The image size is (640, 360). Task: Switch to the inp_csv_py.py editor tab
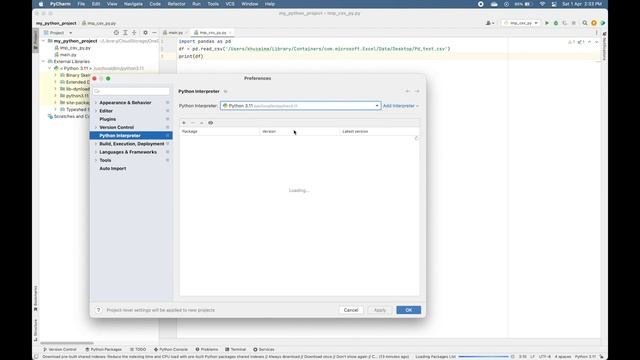click(212, 33)
